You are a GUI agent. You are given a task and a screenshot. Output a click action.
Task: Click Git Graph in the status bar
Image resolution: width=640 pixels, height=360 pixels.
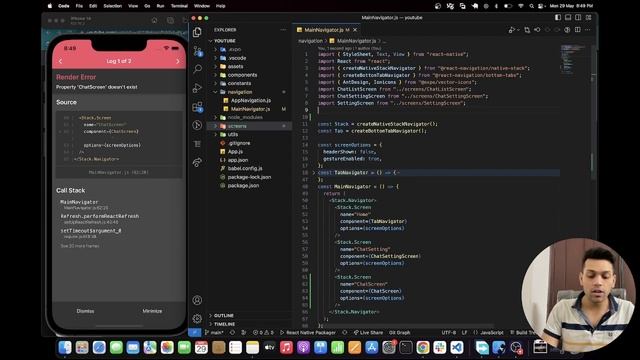(x=400, y=333)
